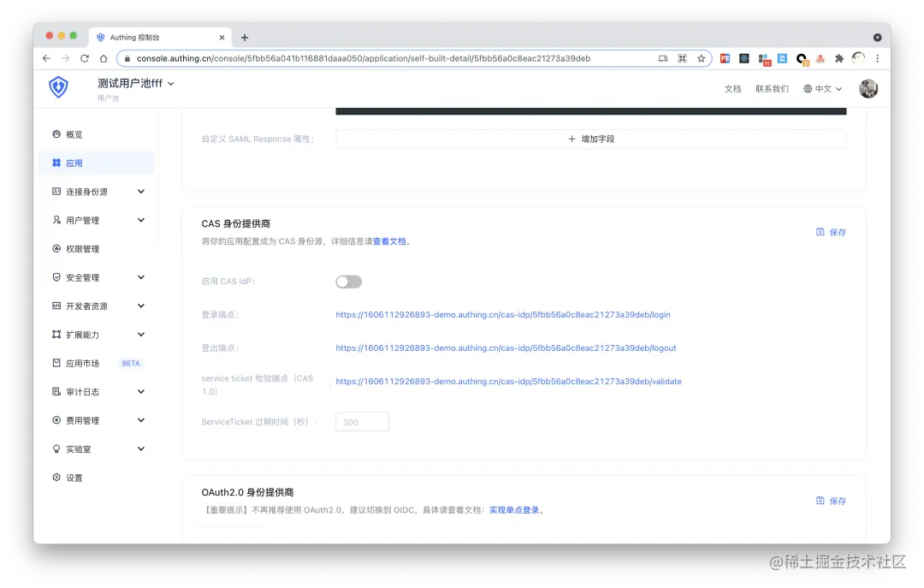This screenshot has width=924, height=588.
Task: Expand the 用户管理 chevron
Action: pyautogui.click(x=141, y=220)
